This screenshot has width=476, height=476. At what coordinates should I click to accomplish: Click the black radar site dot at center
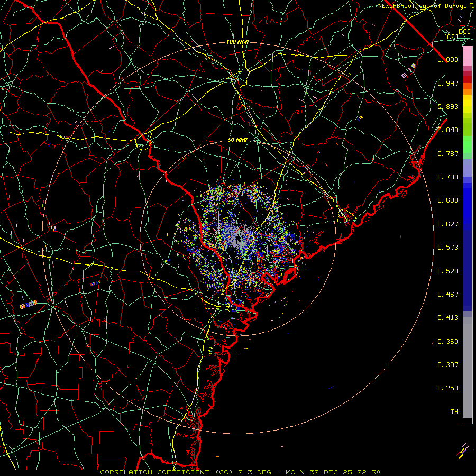[239, 237]
